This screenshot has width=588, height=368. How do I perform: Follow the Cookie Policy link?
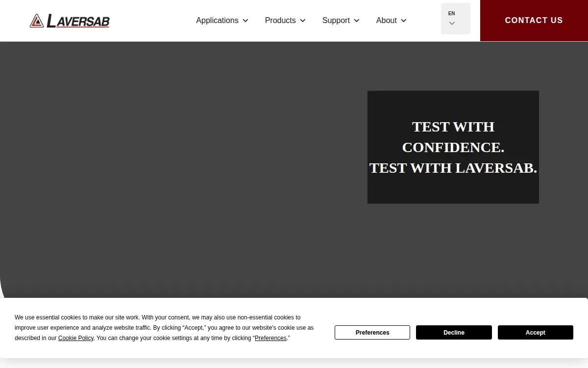(x=76, y=338)
